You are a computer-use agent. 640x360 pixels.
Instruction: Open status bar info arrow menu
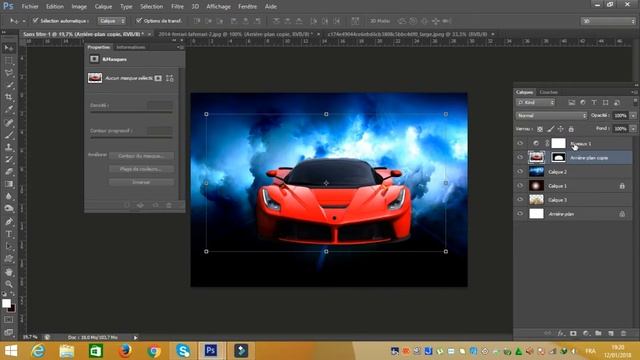click(136, 338)
